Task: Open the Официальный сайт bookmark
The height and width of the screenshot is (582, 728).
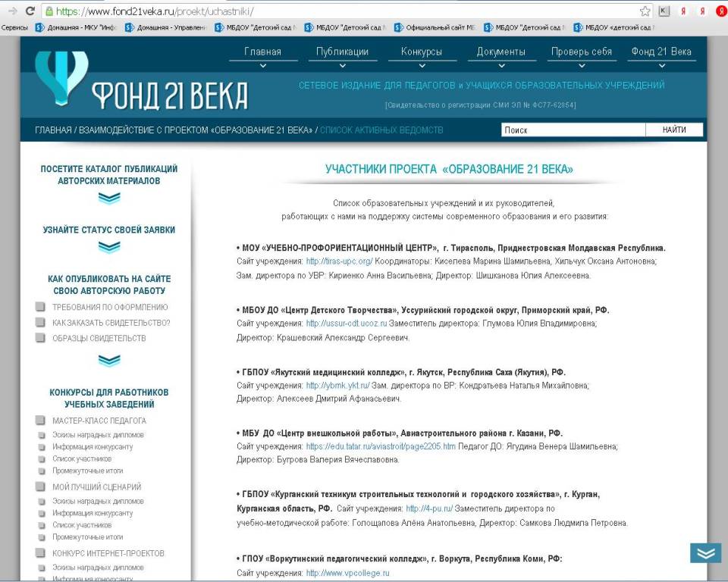Action: [x=435, y=27]
